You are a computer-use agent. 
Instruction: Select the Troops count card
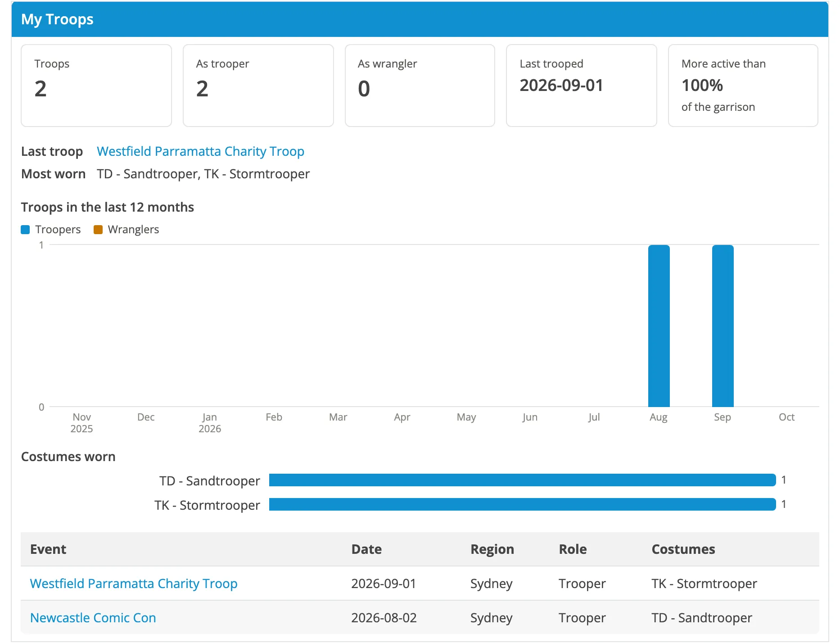click(x=96, y=86)
